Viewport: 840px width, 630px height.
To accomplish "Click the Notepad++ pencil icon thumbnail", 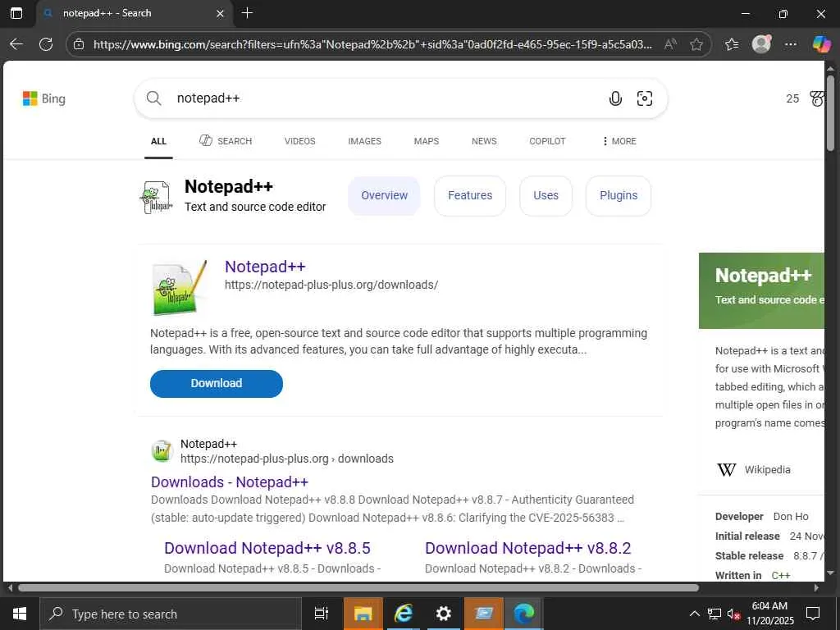I will click(x=180, y=288).
